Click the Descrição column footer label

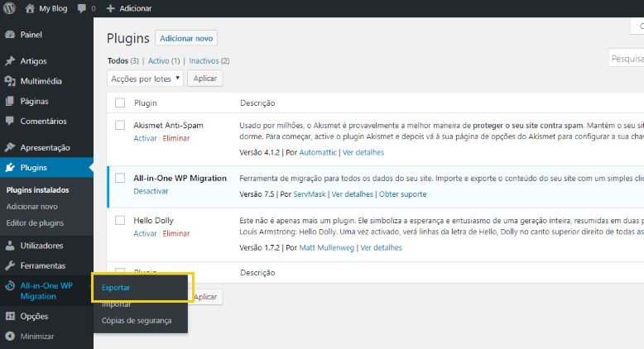(x=257, y=273)
